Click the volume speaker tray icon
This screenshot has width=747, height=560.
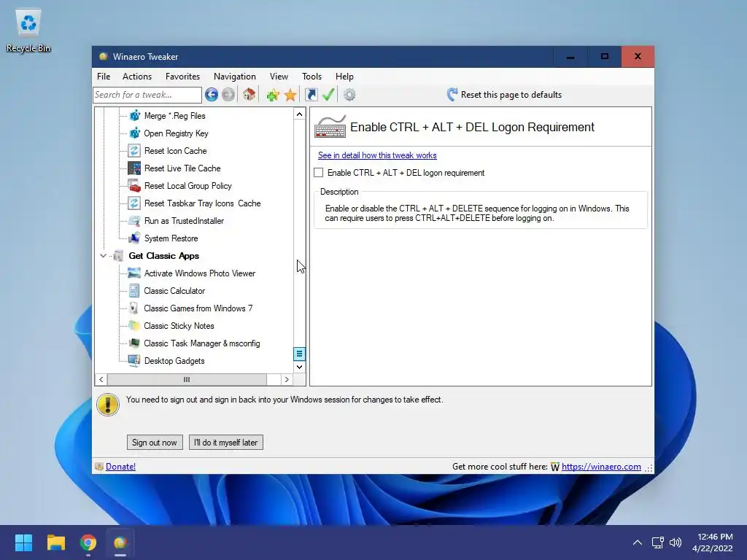point(676,542)
